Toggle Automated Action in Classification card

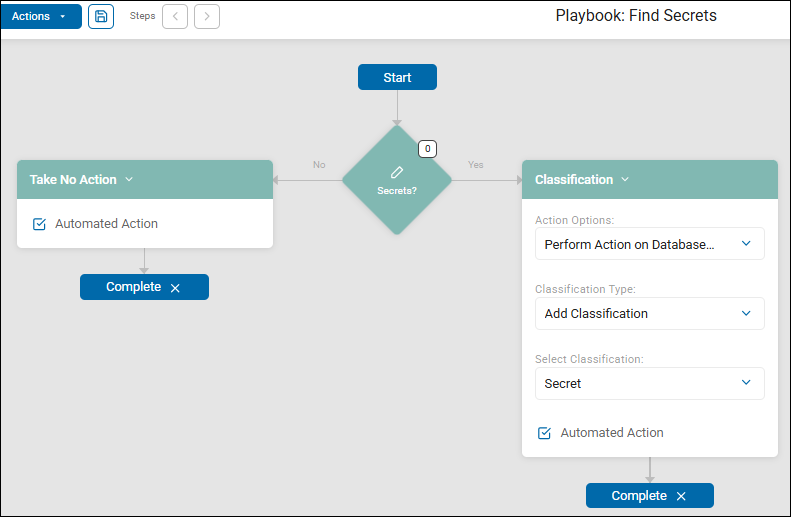[x=545, y=433]
